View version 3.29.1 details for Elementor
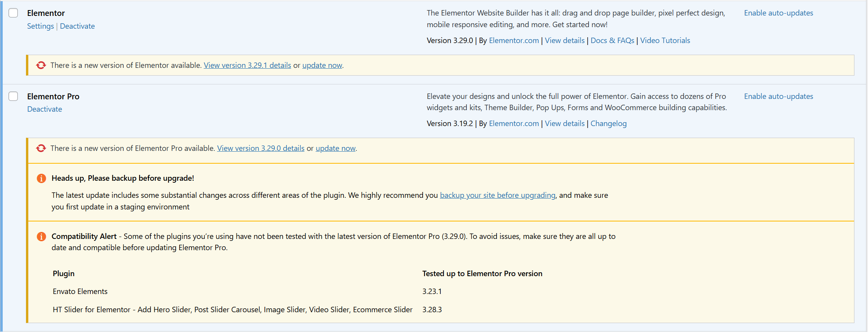The image size is (868, 332). pyautogui.click(x=247, y=65)
